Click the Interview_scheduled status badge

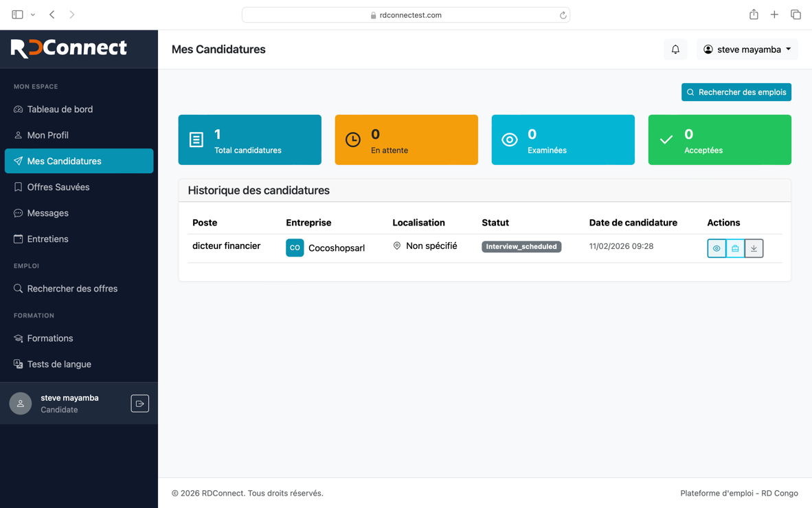[x=521, y=247]
